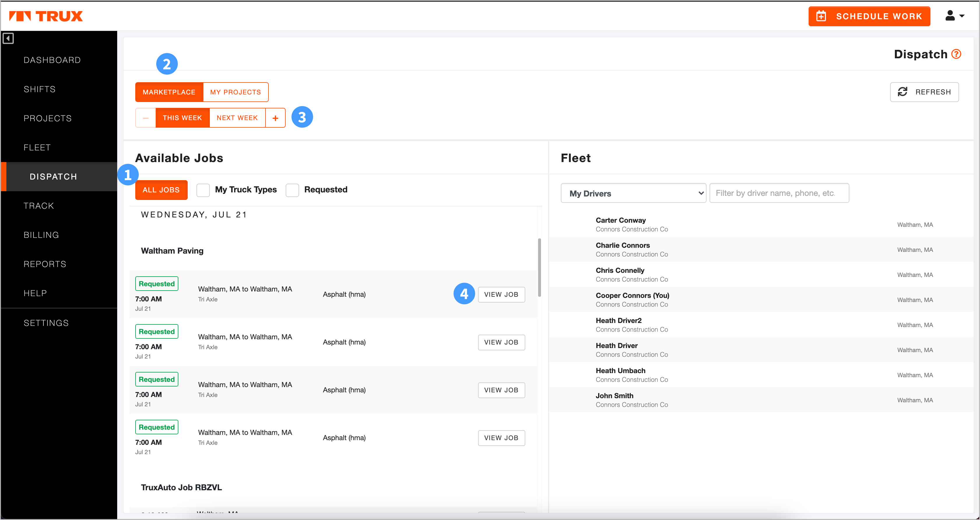Click the TRUX logo
980x520 pixels.
point(46,16)
